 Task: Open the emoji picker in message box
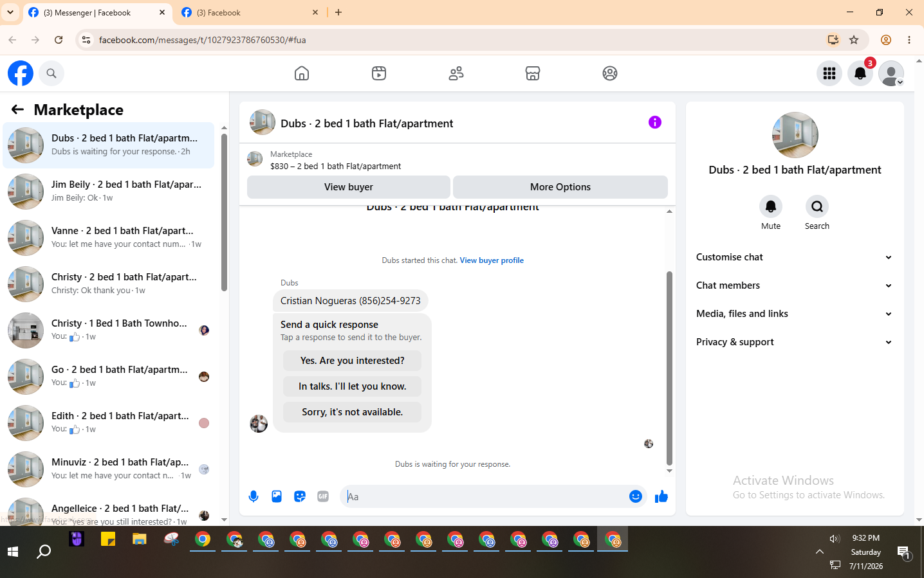[636, 496]
